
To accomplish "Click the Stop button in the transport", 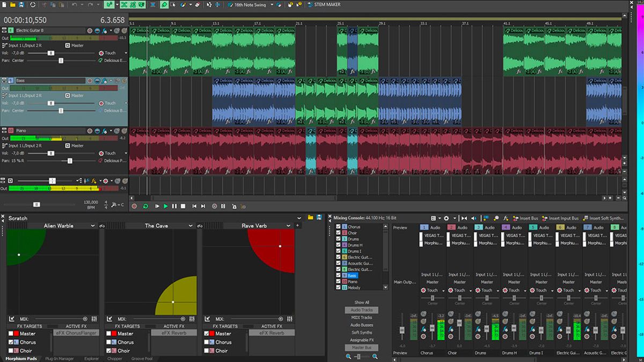I will point(183,206).
